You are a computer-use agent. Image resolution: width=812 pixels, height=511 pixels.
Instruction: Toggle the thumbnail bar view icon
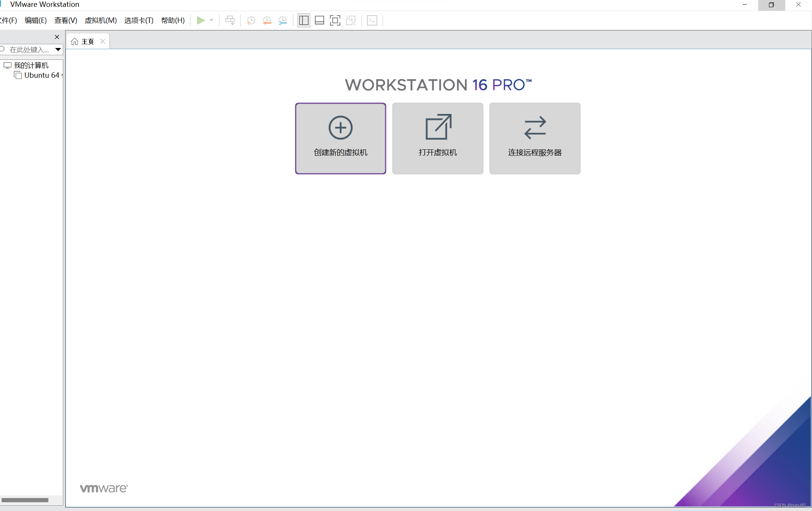[319, 20]
